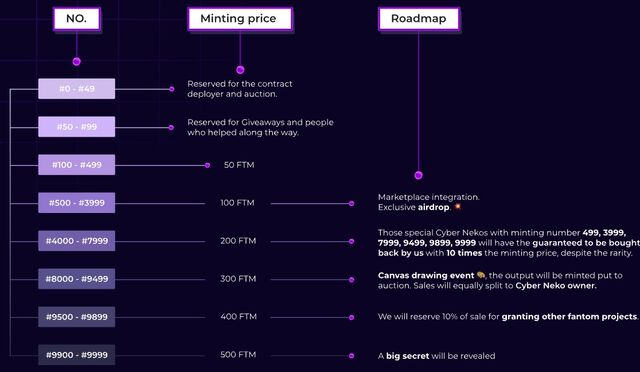This screenshot has height=372, width=640.
Task: Select the #50 - #99 range box
Action: 77,127
